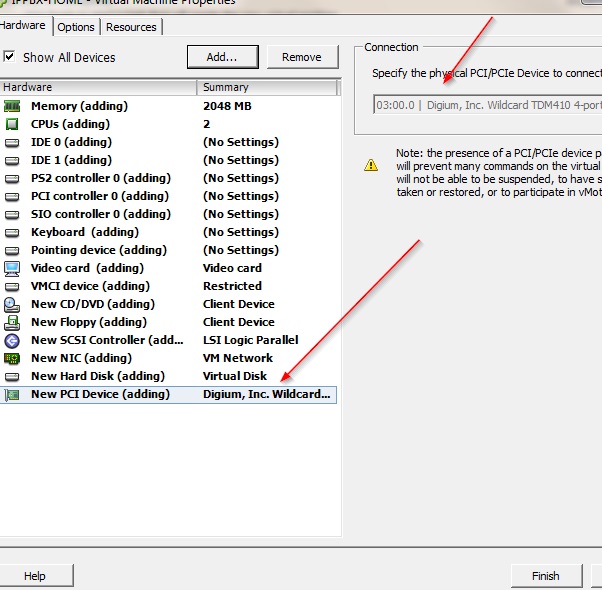Switch to the Options tab
This screenshot has height=590, width=602.
click(x=76, y=27)
